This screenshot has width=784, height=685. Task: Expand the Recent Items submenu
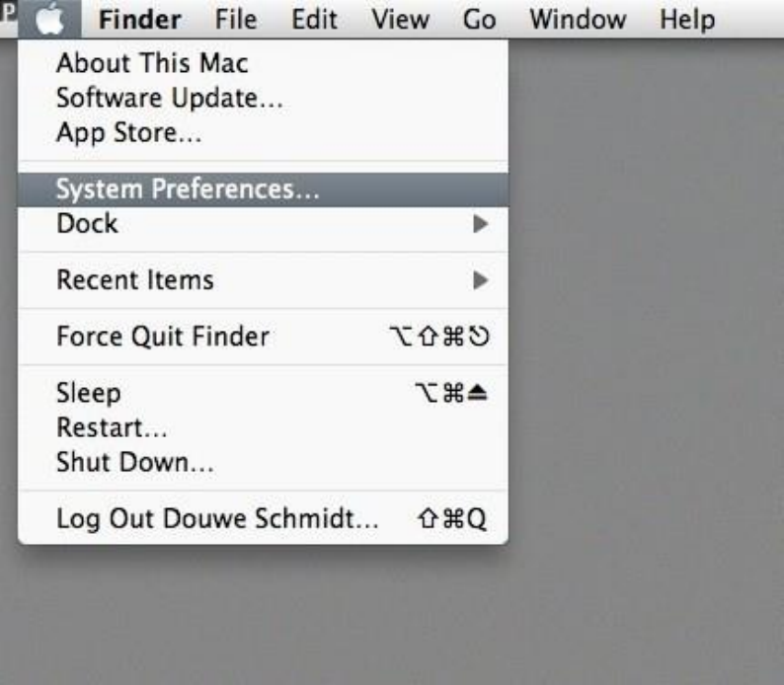click(x=134, y=280)
